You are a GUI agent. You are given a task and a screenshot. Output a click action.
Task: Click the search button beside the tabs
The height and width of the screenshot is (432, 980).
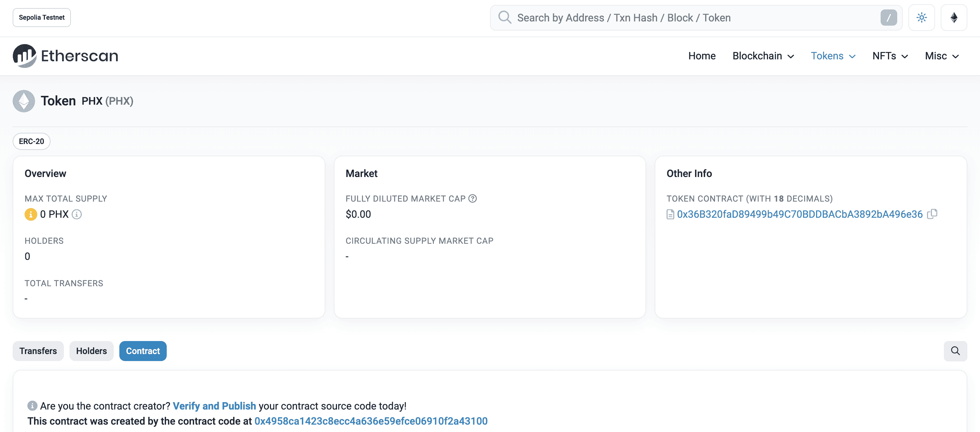(x=955, y=351)
